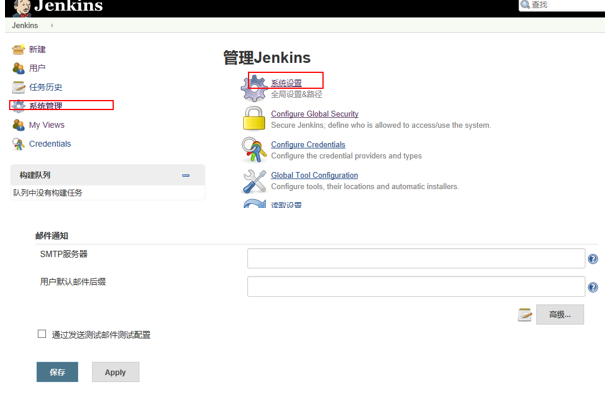The image size is (605, 396).
Task: Click the 全局设置&路径 description text
Action: tap(296, 94)
